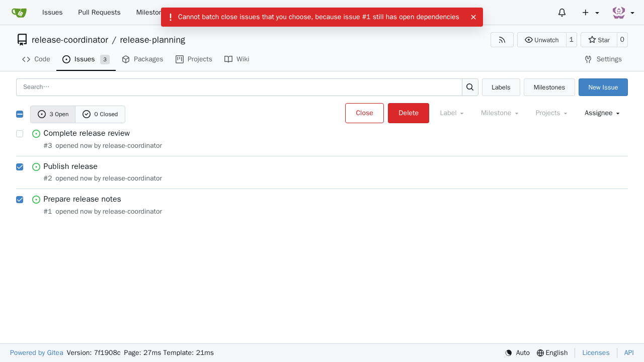Open the plus create-new dropdown
Image resolution: width=644 pixels, height=362 pixels.
click(591, 13)
